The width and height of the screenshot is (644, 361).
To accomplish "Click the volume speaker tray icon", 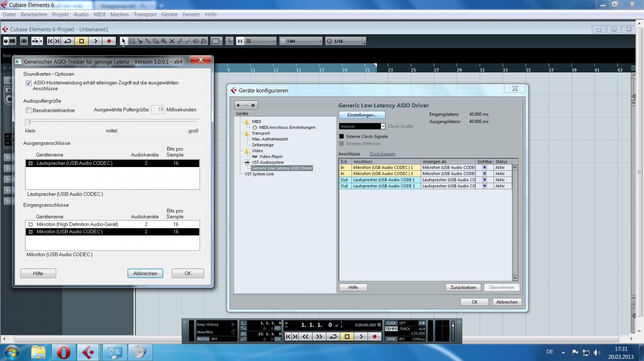I will click(597, 353).
